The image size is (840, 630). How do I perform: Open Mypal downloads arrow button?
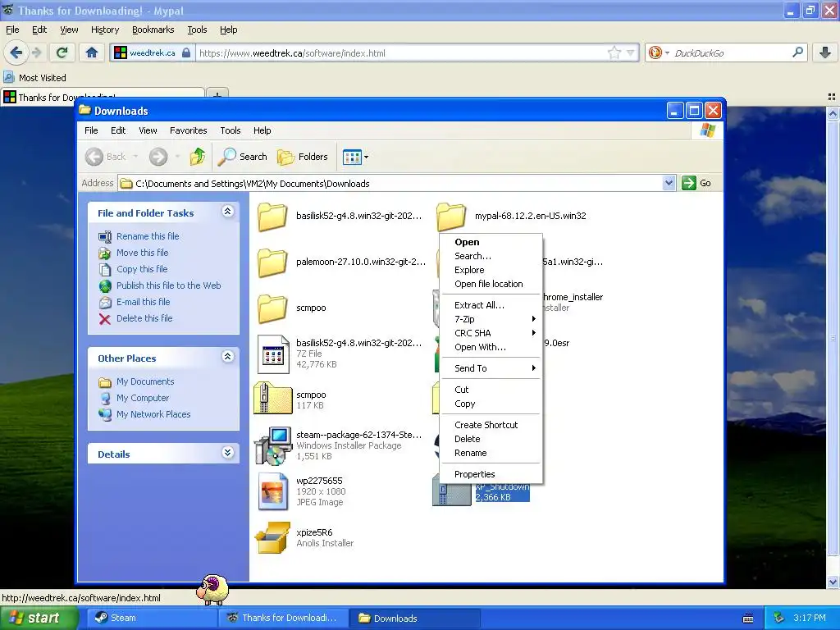click(x=825, y=52)
